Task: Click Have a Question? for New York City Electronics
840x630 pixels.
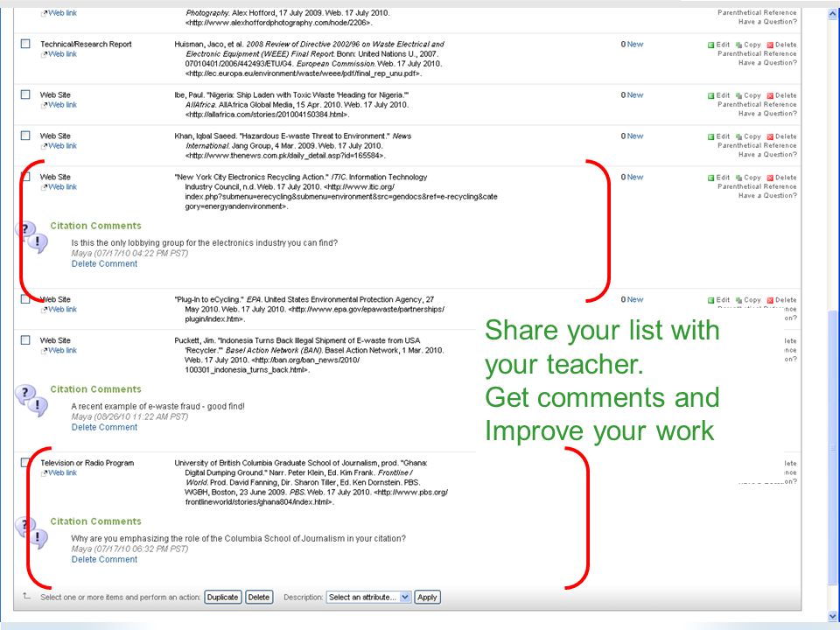Action: tap(767, 195)
